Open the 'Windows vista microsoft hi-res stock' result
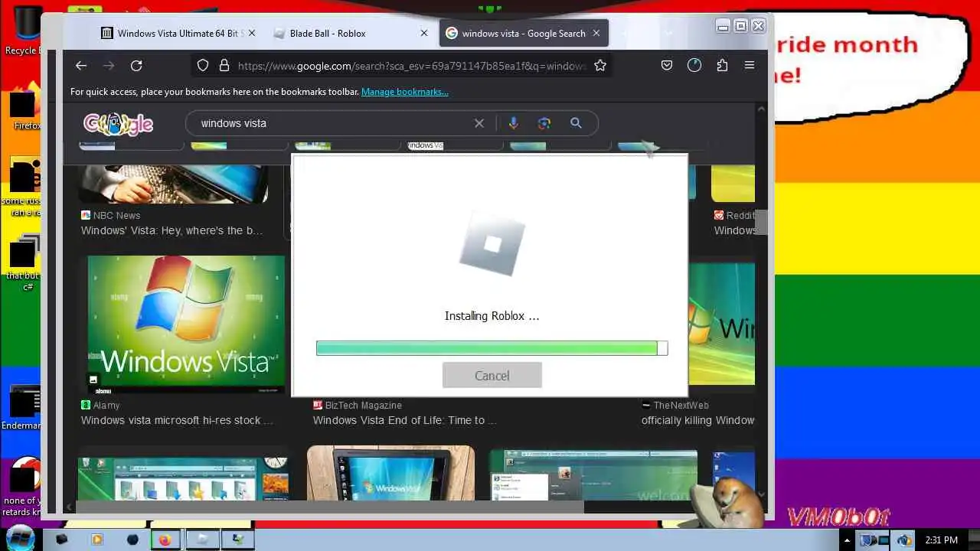This screenshot has height=551, width=980. click(177, 420)
